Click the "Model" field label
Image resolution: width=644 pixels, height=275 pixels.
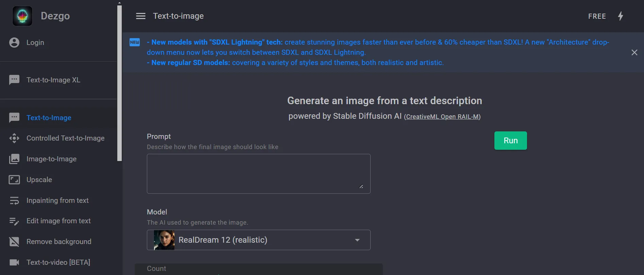[157, 212]
